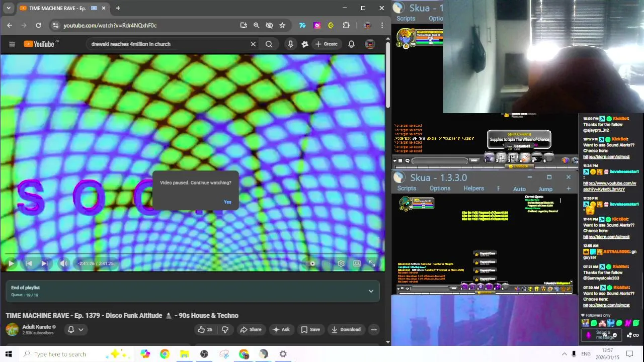Image resolution: width=644 pixels, height=362 pixels.
Task: Open the Chrome Extensions puzzle icon
Action: 346,25
